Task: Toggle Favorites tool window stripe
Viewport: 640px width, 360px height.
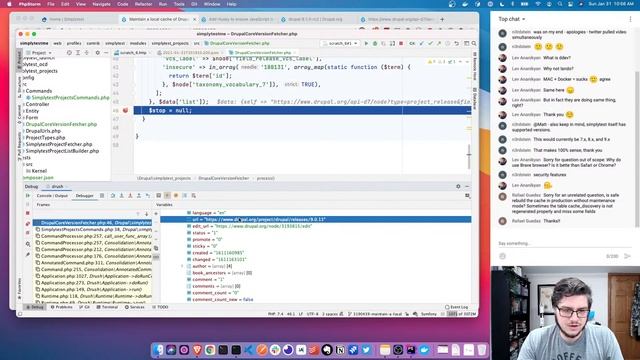Action: 19,288
